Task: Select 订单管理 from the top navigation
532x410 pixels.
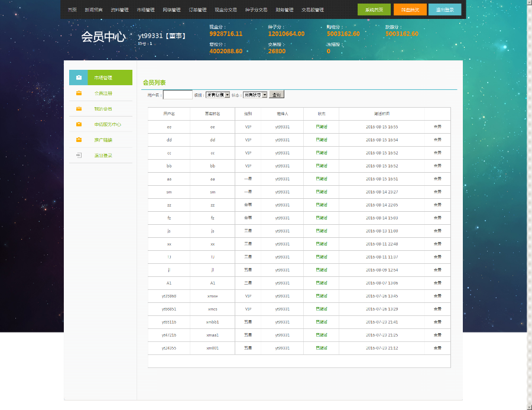Action: coord(197,10)
